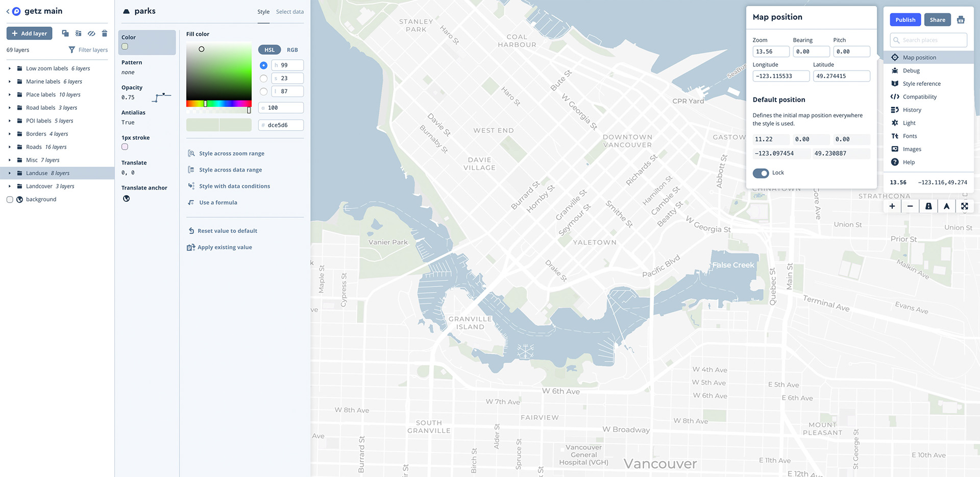
Task: Toggle the background layer checkbox
Action: [x=10, y=200]
